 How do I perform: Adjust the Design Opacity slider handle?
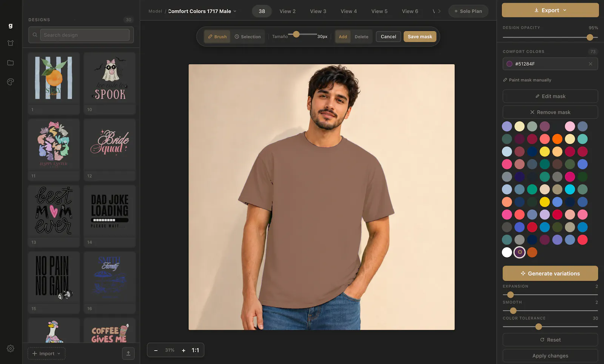pos(590,37)
